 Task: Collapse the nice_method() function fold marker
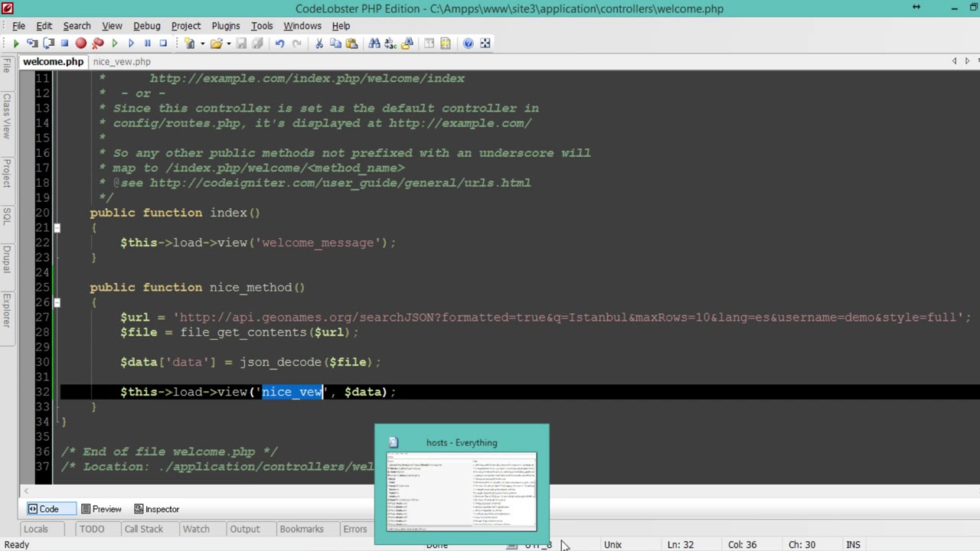pos(57,302)
